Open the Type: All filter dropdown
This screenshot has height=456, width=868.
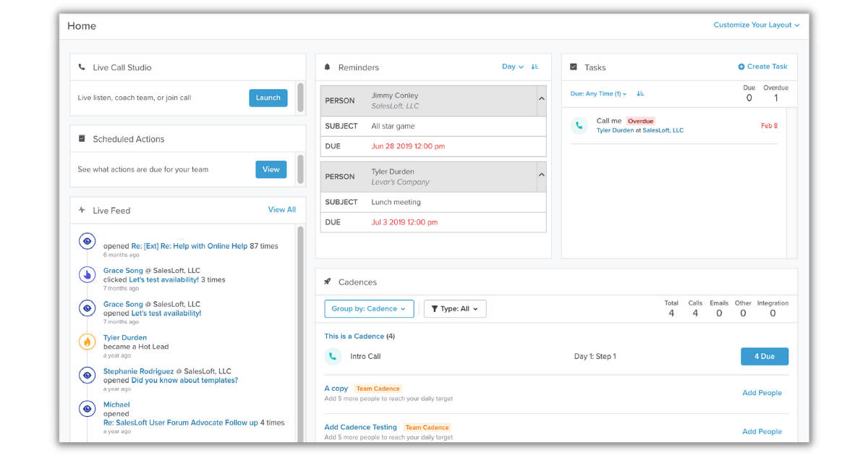pos(455,308)
